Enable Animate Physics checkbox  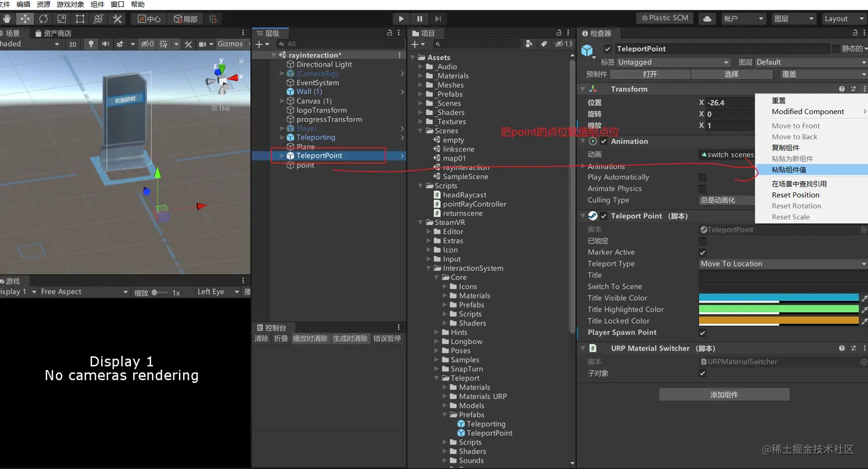pyautogui.click(x=702, y=189)
